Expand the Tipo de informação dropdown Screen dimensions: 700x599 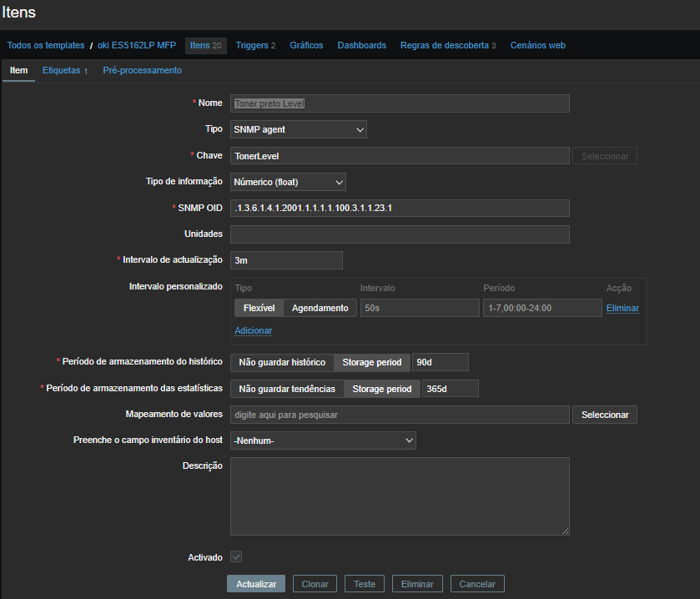click(288, 182)
